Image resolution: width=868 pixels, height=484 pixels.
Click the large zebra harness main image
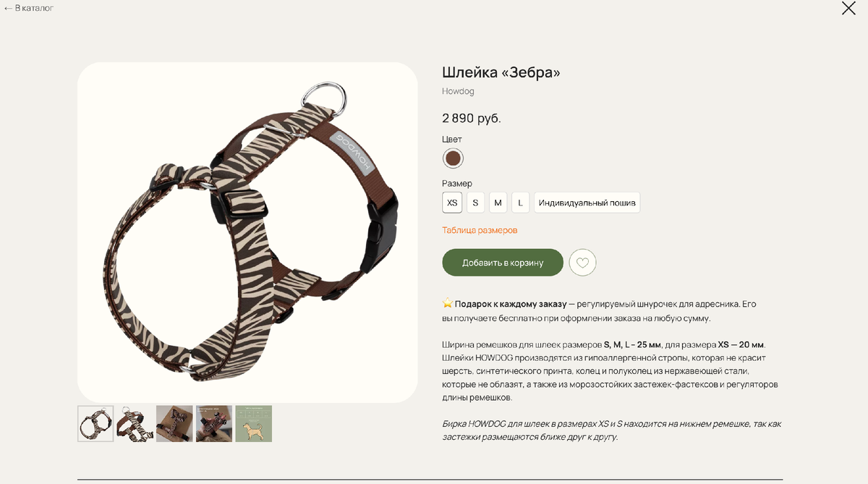click(x=247, y=232)
